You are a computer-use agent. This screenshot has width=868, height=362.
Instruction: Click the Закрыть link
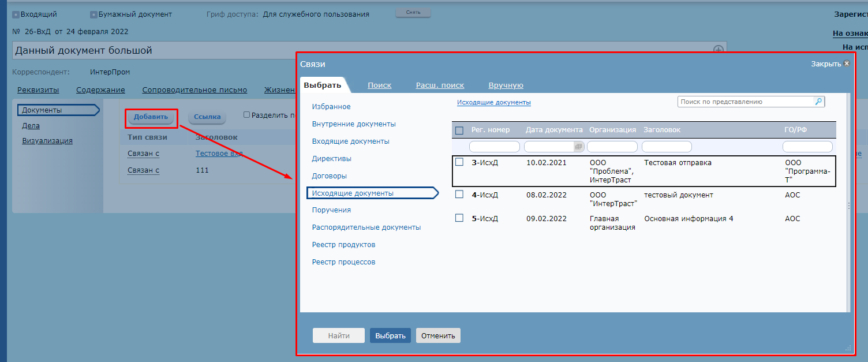click(x=826, y=64)
